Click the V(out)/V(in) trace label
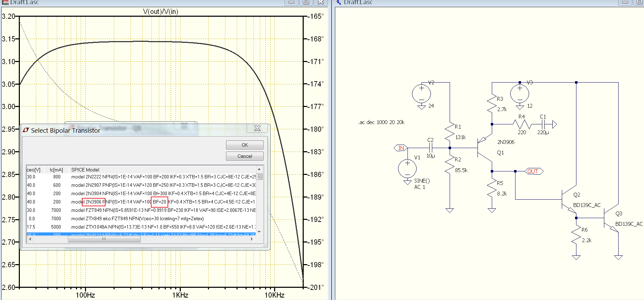 coord(161,11)
